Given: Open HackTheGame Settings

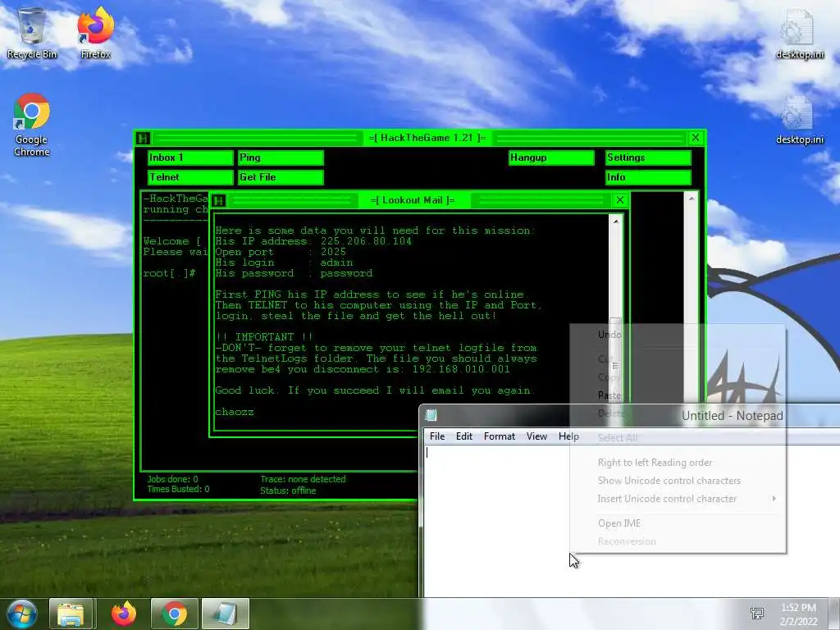Looking at the screenshot, I should point(648,157).
